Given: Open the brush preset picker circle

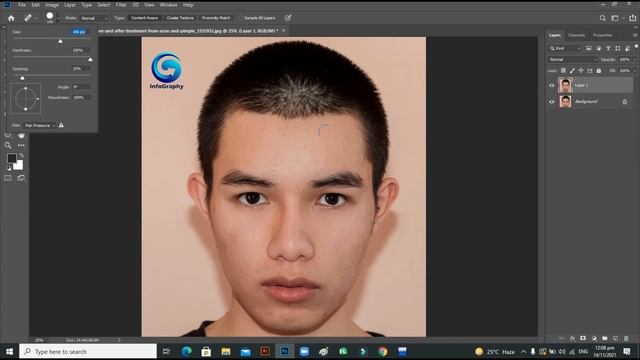Looking at the screenshot, I should coord(50,16).
